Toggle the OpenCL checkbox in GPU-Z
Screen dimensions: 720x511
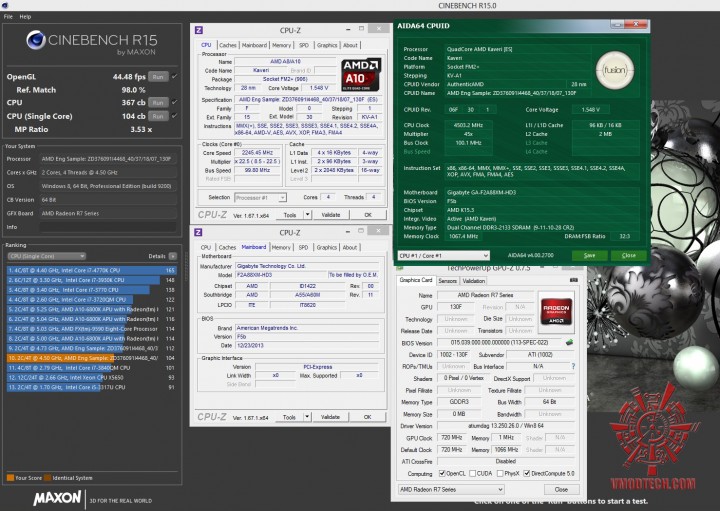[x=442, y=473]
